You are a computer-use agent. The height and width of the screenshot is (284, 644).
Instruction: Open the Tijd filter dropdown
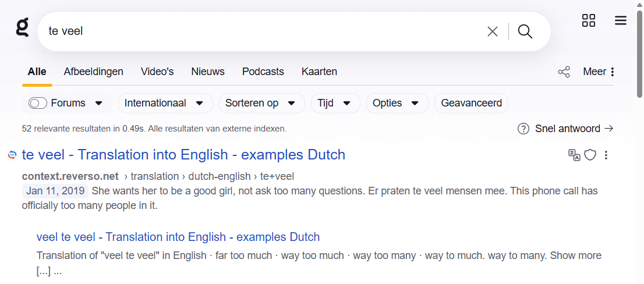[334, 103]
